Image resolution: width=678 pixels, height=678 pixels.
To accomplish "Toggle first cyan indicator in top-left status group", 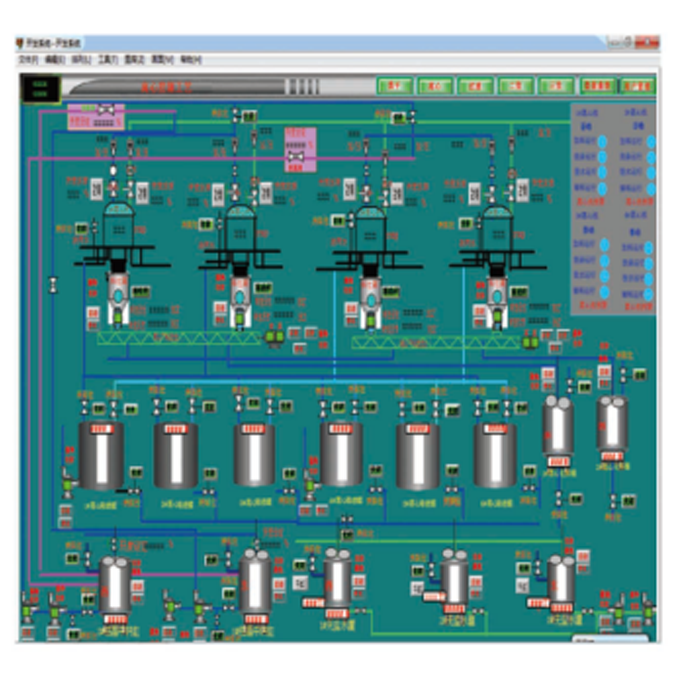I will (601, 141).
